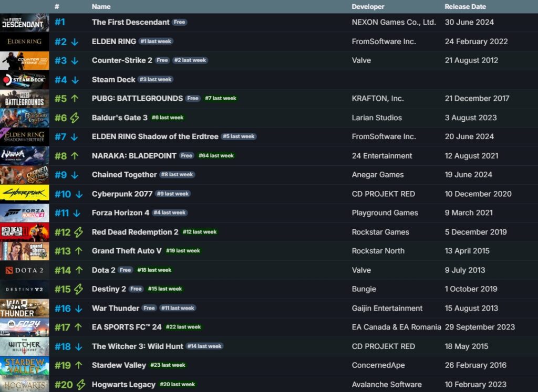
Task: Sort by the Name column header
Action: coord(101,7)
